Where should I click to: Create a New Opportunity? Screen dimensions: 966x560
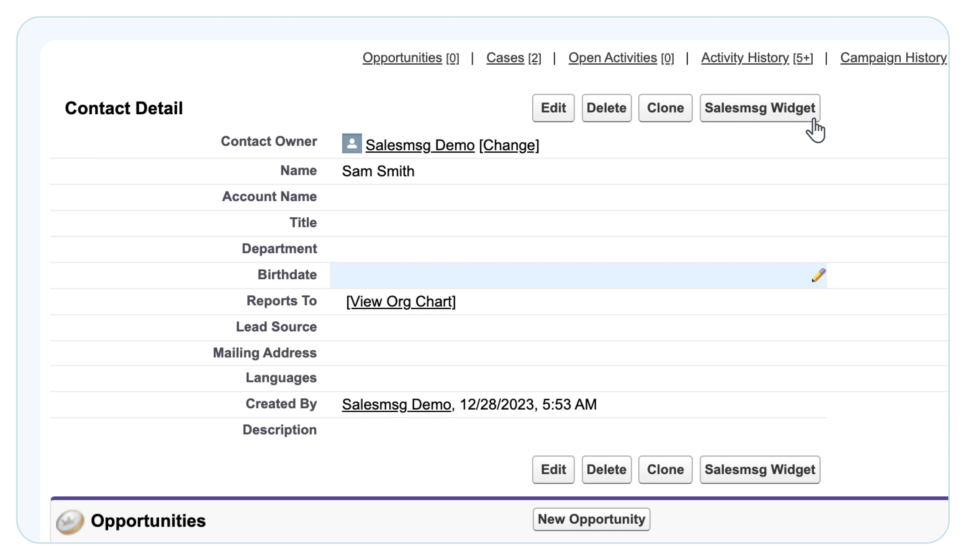tap(592, 519)
